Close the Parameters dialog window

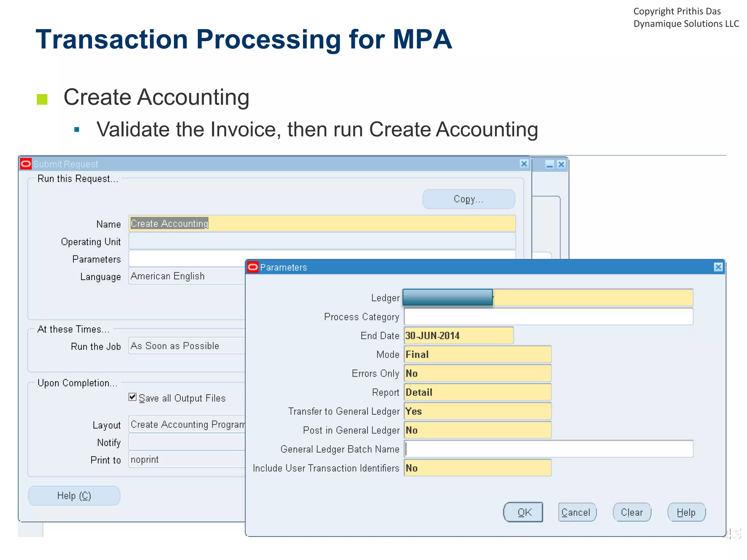pyautogui.click(x=718, y=267)
